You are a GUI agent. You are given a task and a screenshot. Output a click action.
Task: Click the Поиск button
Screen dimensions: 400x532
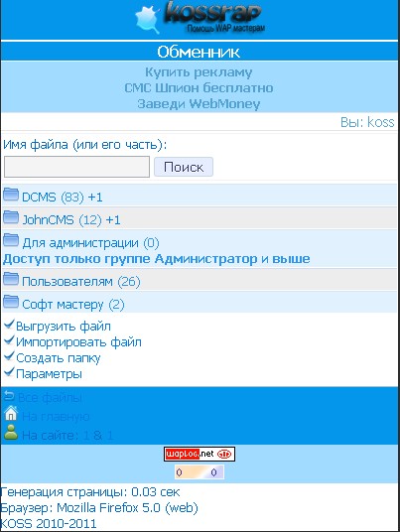184,167
